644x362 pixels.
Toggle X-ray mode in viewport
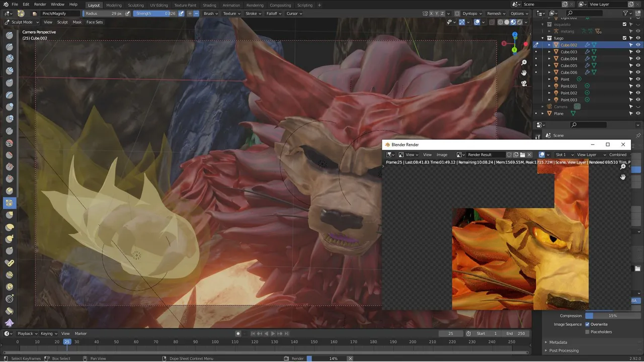(x=492, y=22)
